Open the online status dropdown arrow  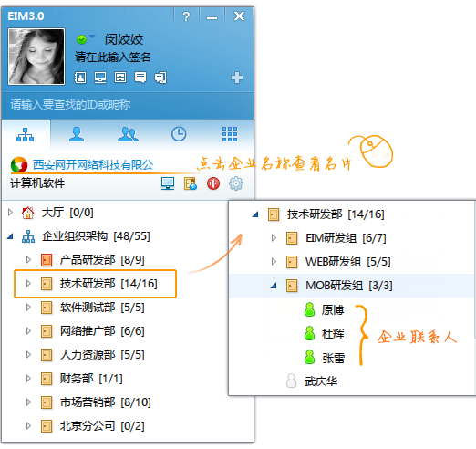(92, 37)
